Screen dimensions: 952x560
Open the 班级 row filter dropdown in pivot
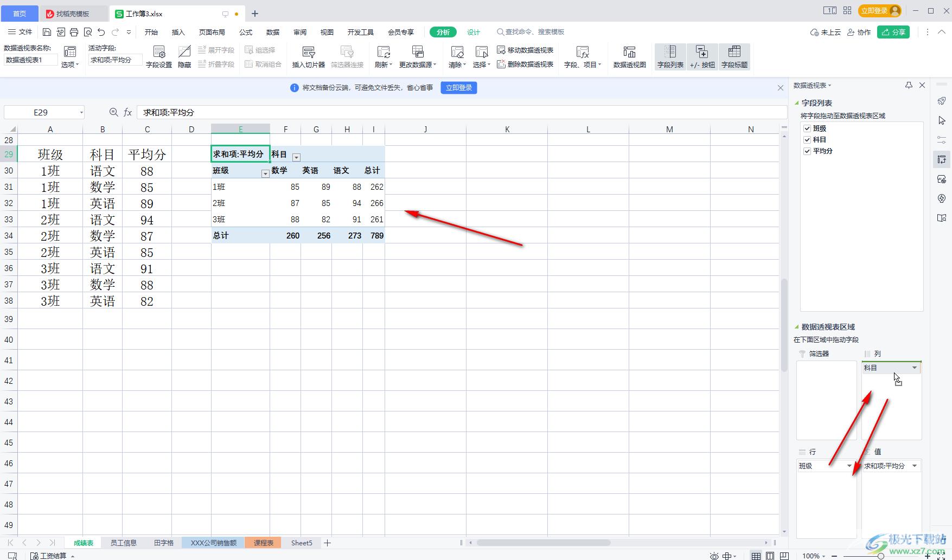point(265,173)
